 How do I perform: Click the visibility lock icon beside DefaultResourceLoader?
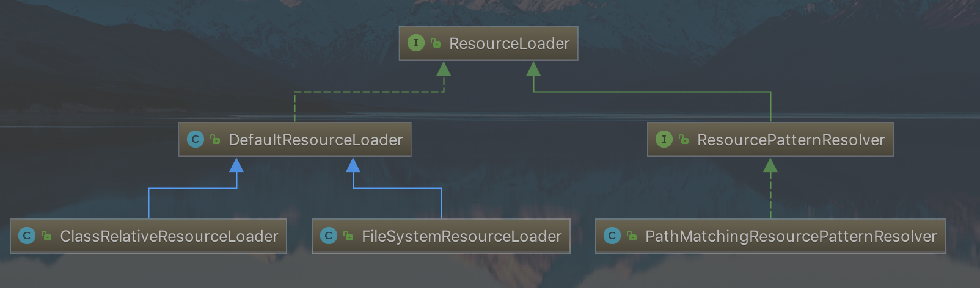pyautogui.click(x=215, y=140)
